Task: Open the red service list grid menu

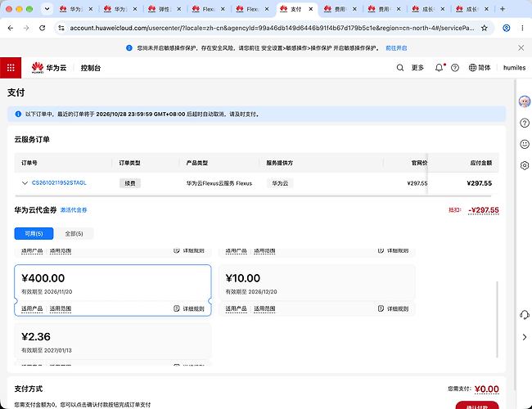Action: [x=11, y=68]
